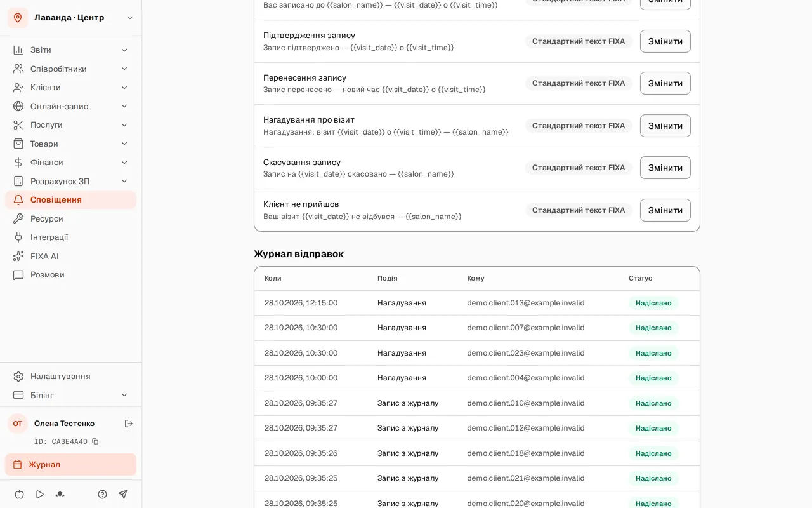Open the Лаванда · Центр location dropdown
Viewport: 812px width, 508px height.
point(70,18)
